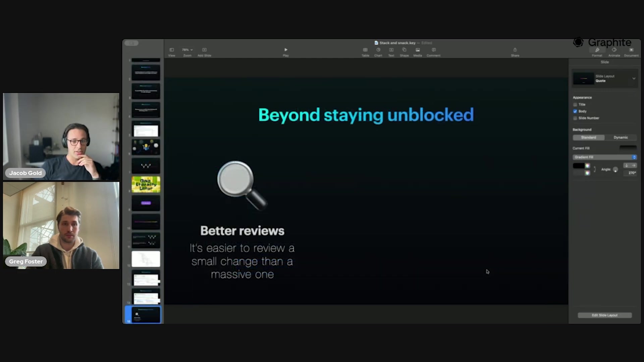Select the 'Beyond staying unblocked' title text
Viewport: 644px width, 362px height.
[x=366, y=115]
